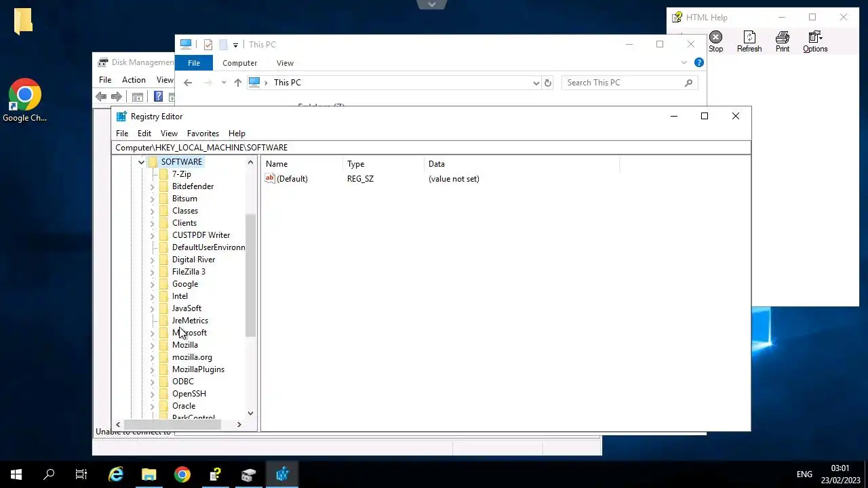
Task: Expand the Google registry key
Action: coord(152,284)
